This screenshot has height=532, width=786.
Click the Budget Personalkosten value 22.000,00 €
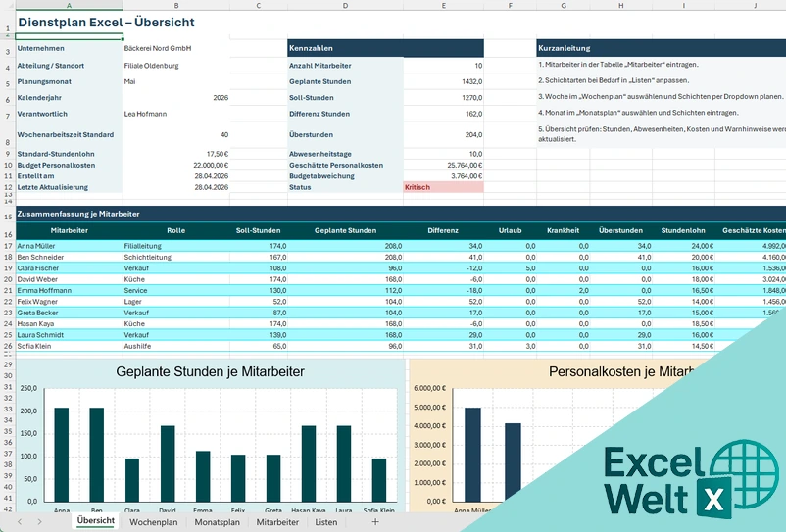pos(175,166)
